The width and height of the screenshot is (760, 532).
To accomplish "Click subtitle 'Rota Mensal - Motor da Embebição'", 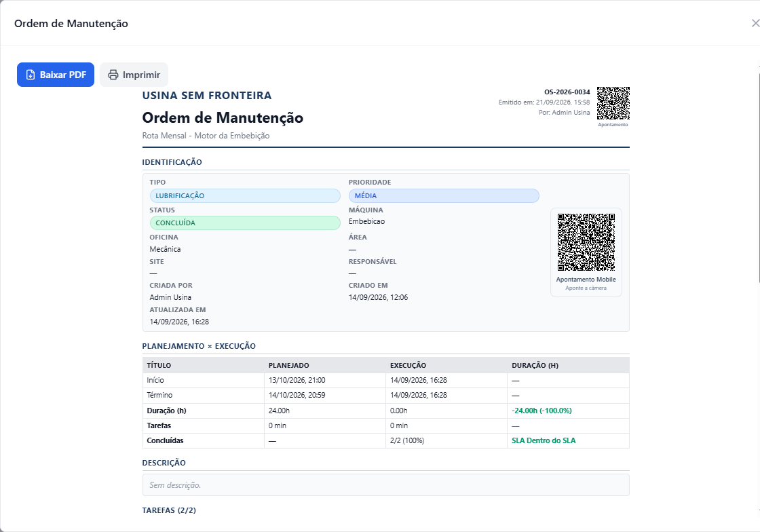I will [206, 136].
